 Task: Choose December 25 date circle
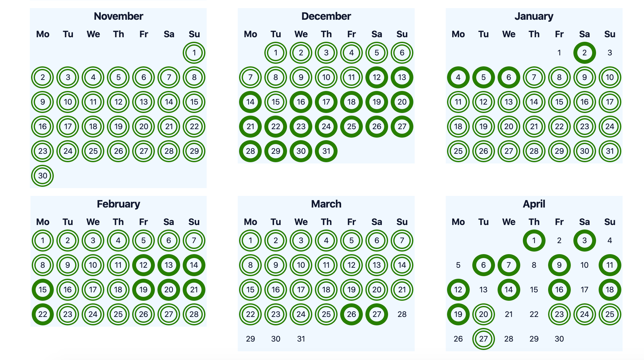coord(351,127)
